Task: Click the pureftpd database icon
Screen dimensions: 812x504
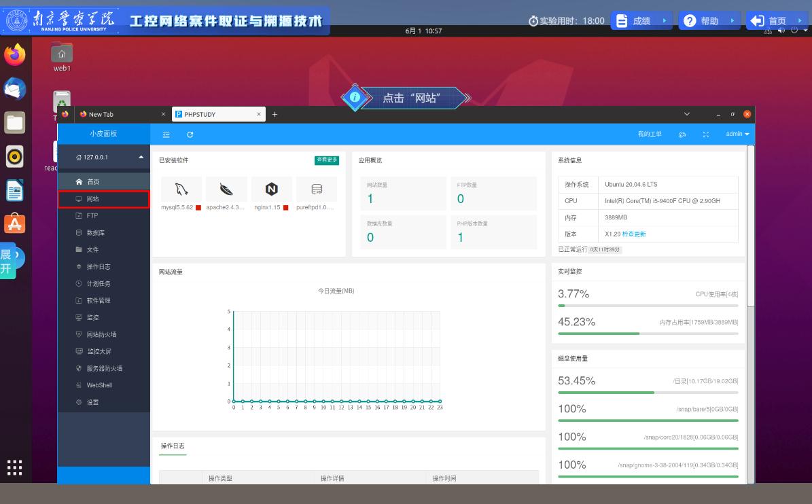Action: click(x=317, y=190)
